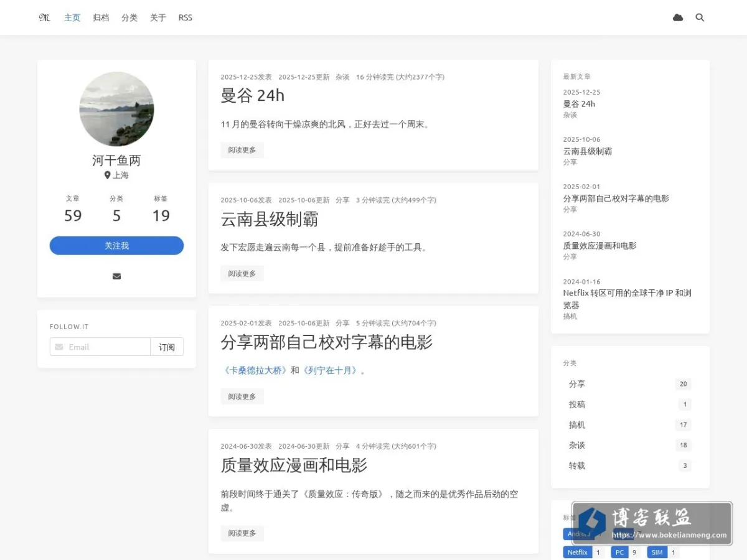The width and height of the screenshot is (747, 560).
Task: Select the 杂谈 category with count 18
Action: coord(630,446)
